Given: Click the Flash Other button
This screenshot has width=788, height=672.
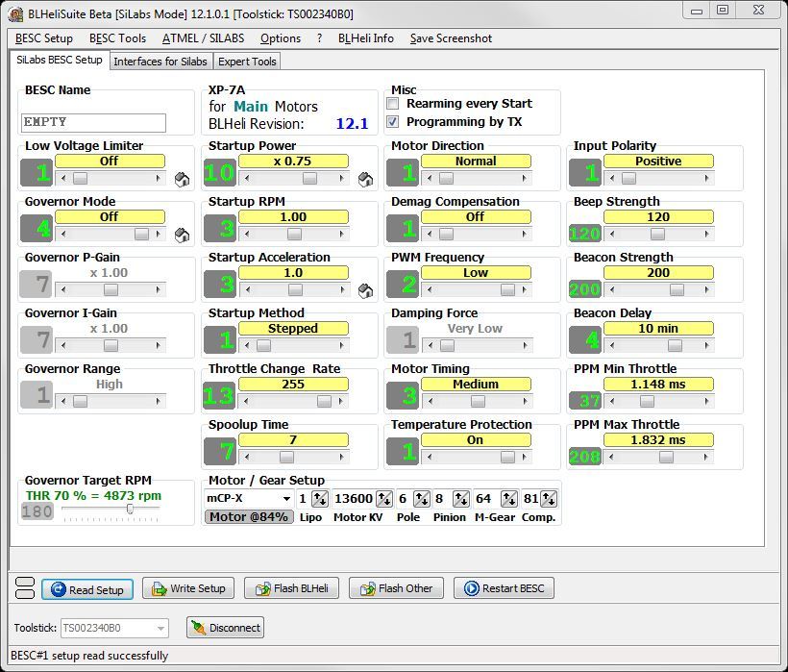Looking at the screenshot, I should 396,588.
